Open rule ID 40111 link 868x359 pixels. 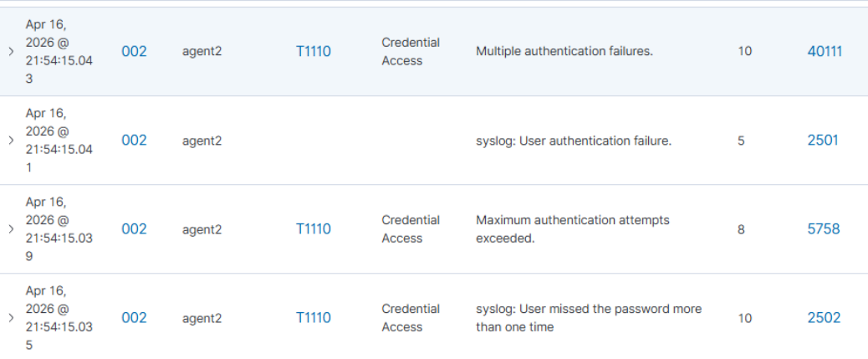825,52
